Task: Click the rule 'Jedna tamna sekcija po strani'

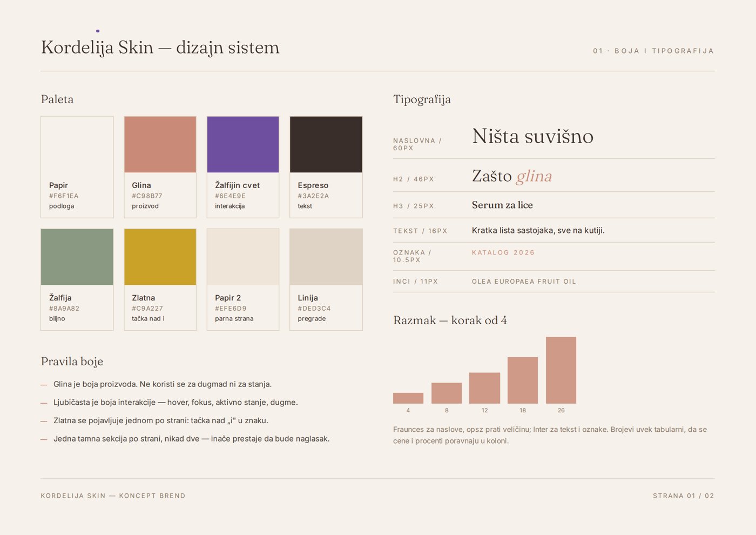Action: point(192,439)
